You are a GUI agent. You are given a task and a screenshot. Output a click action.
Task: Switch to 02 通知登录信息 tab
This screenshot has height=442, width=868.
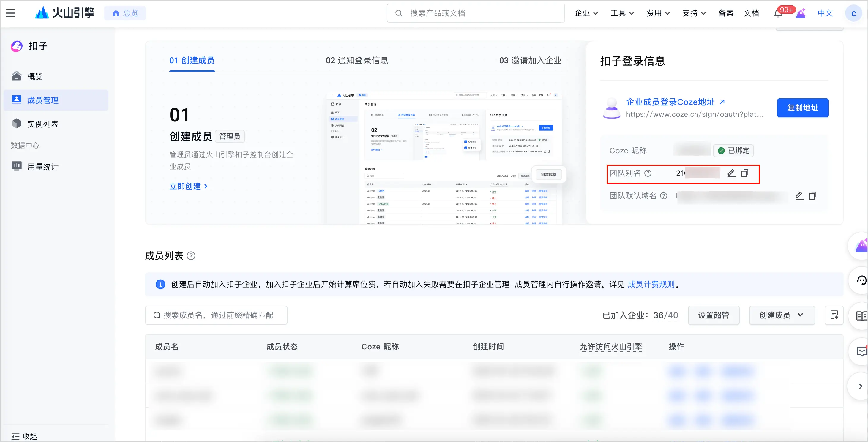coord(357,61)
